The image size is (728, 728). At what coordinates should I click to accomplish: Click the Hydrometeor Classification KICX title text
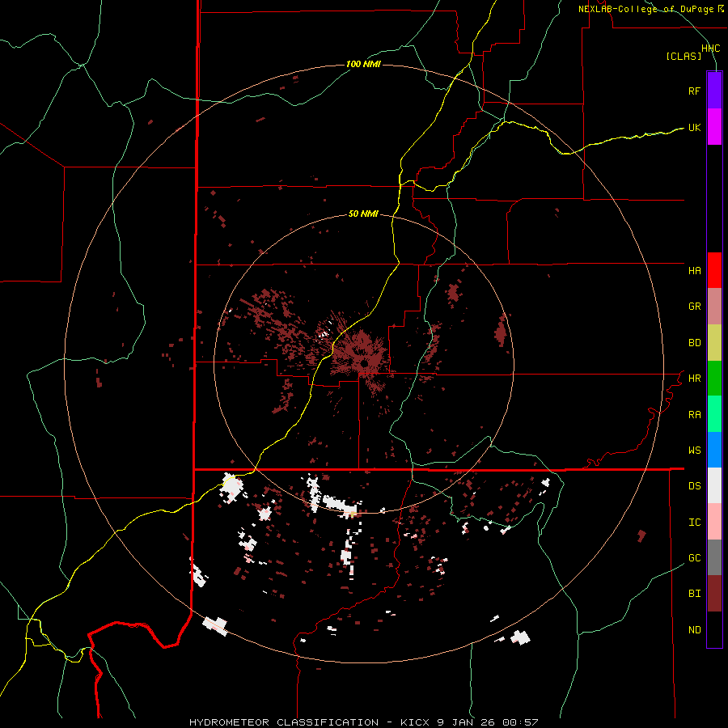(x=363, y=722)
